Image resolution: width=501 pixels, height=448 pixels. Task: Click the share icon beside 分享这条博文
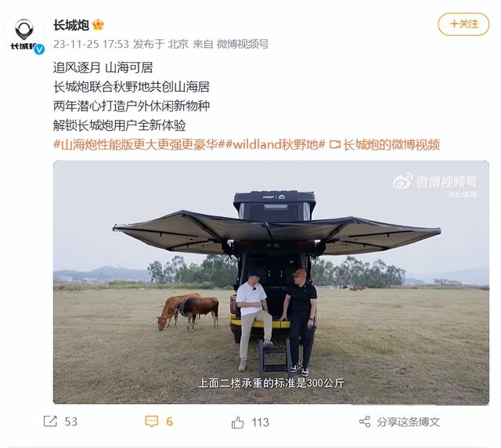(x=365, y=422)
